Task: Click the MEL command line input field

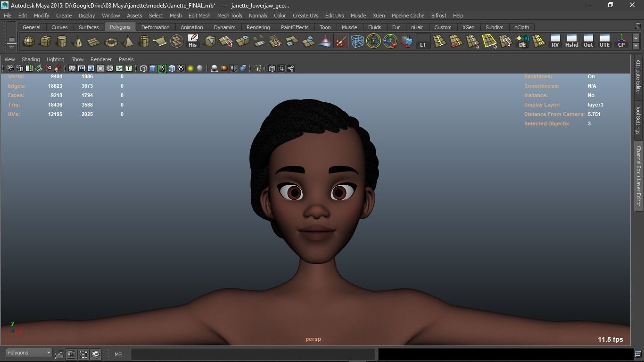Action: click(253, 354)
